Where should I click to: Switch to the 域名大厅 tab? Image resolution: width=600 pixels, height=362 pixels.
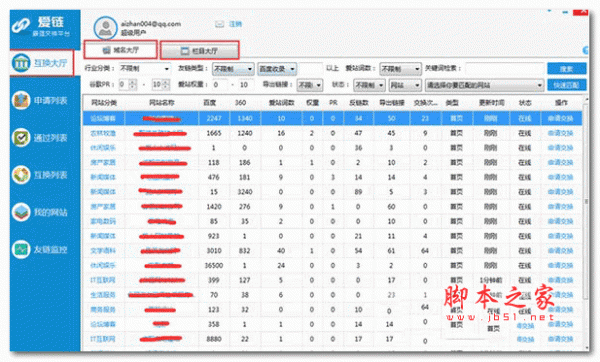(x=121, y=50)
